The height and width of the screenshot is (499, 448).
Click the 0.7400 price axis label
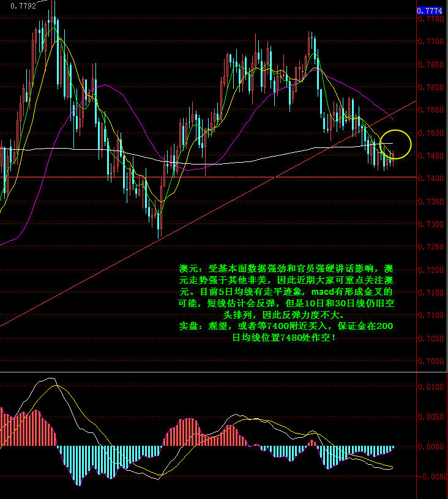[x=431, y=179]
